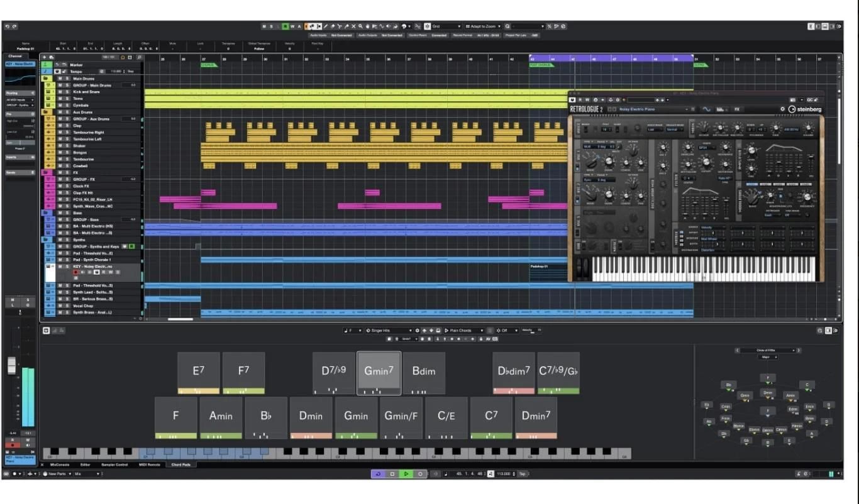Click the channel volume fader handle

(x=11, y=365)
